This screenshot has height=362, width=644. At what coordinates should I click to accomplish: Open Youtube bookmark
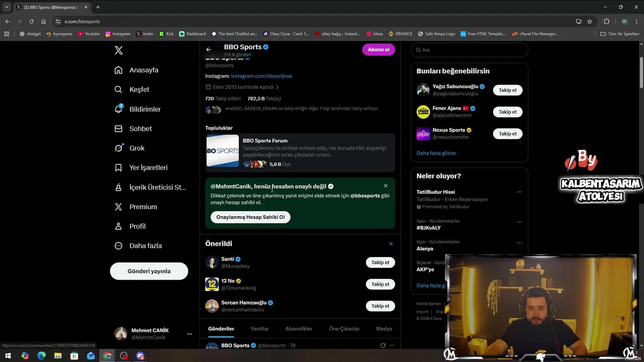click(89, 34)
